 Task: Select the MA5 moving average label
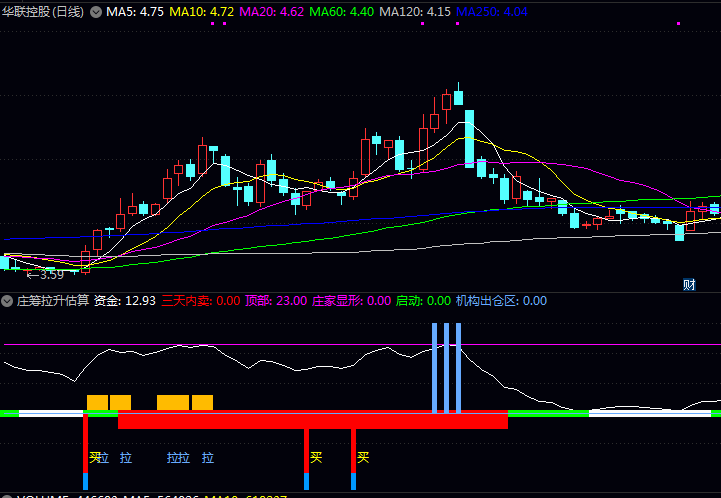pyautogui.click(x=135, y=12)
